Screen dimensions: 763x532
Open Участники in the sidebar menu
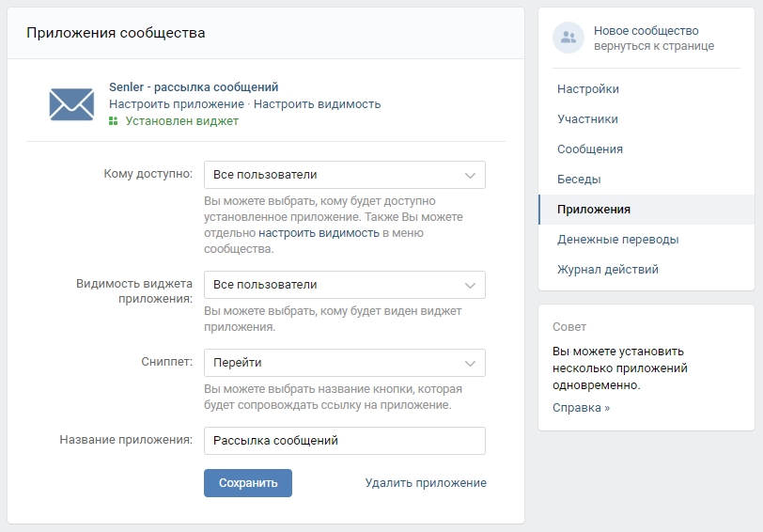[587, 119]
